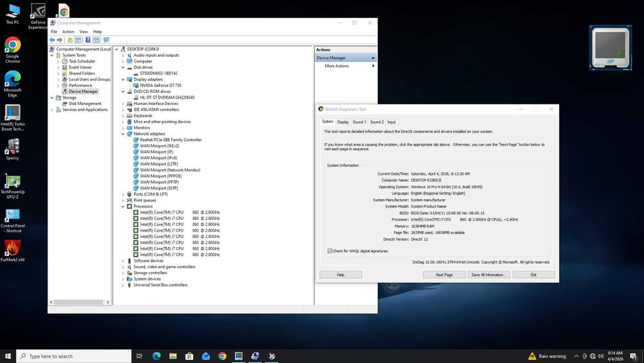Select Event Viewer in the console tree
The image size is (644, 363).
pos(80,68)
